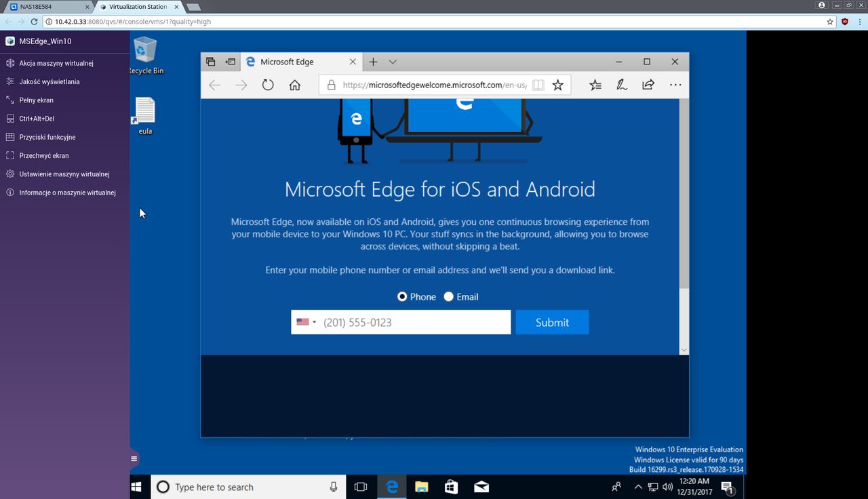868x499 pixels.
Task: Open Windows Start menu
Action: click(136, 487)
